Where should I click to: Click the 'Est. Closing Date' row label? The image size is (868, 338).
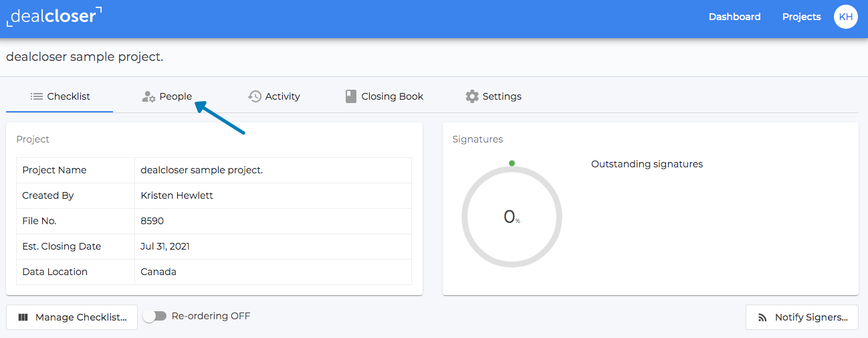coord(62,246)
